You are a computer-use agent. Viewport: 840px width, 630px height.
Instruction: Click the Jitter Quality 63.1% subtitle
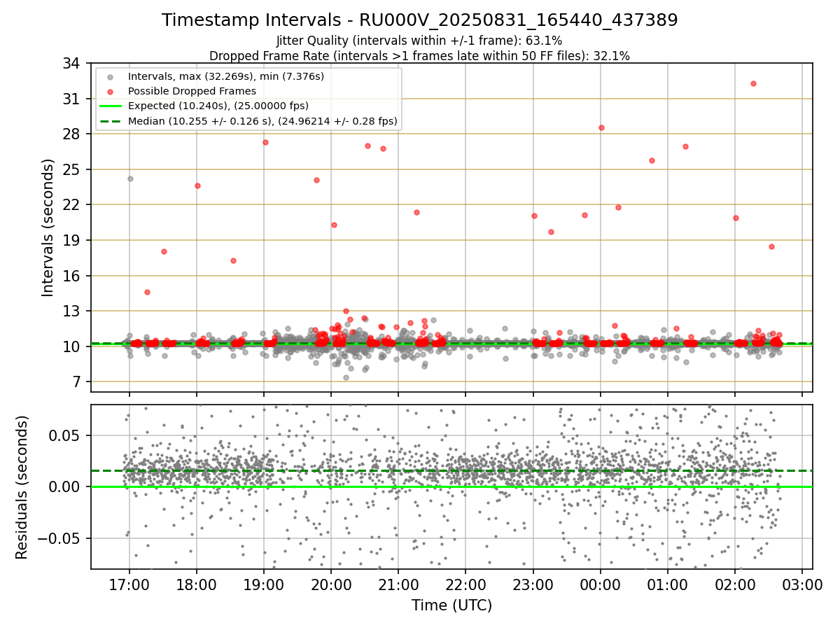point(419,41)
